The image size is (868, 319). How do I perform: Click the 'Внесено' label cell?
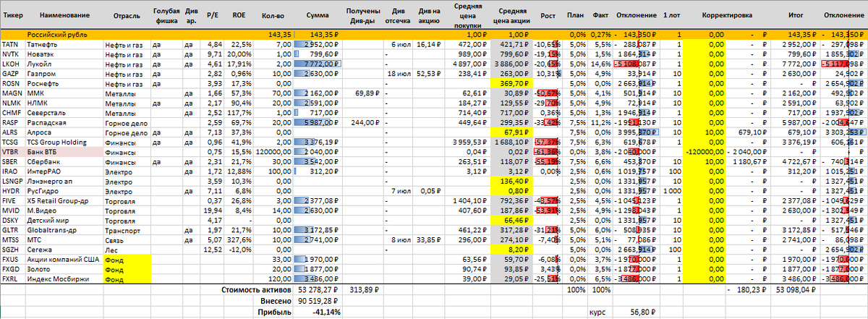[275, 301]
